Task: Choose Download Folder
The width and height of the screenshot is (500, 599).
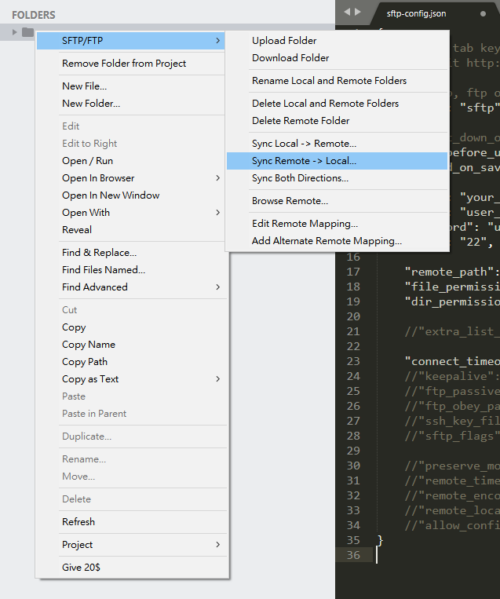Action: tap(337, 58)
